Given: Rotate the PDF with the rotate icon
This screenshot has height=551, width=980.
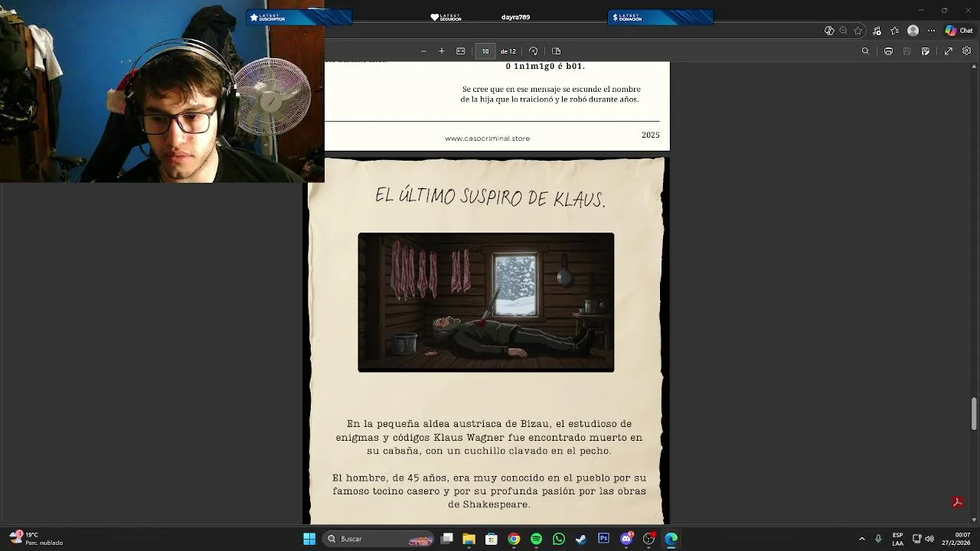Looking at the screenshot, I should click(534, 51).
